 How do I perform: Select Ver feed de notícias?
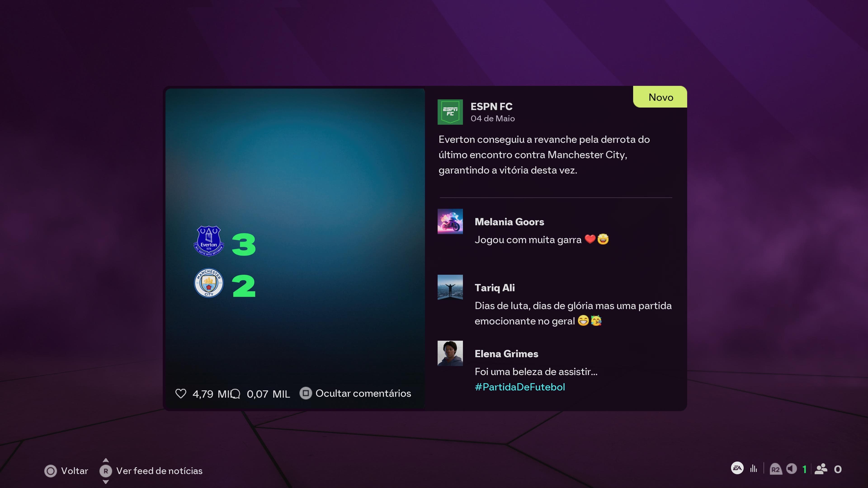(159, 471)
